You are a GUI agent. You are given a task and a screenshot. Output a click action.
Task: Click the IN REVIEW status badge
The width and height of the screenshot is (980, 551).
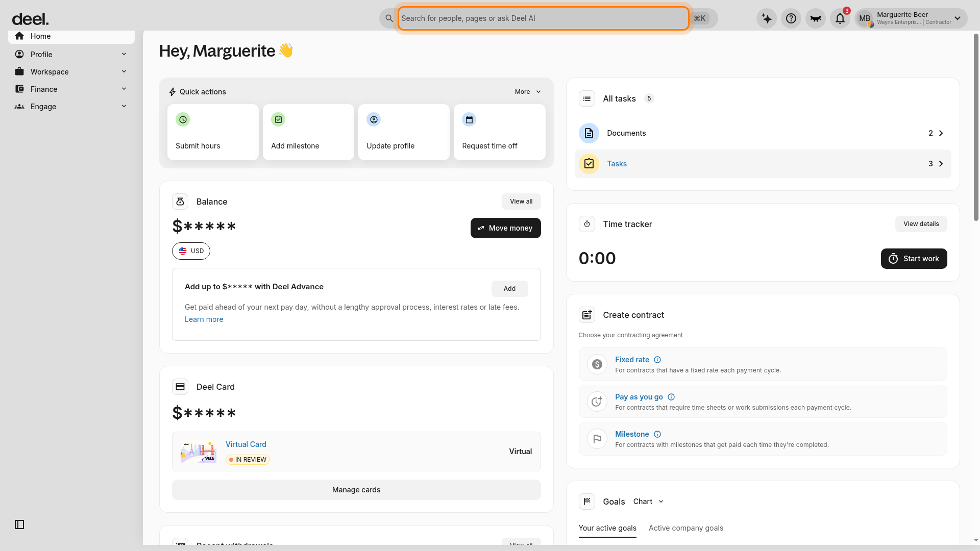(x=248, y=460)
